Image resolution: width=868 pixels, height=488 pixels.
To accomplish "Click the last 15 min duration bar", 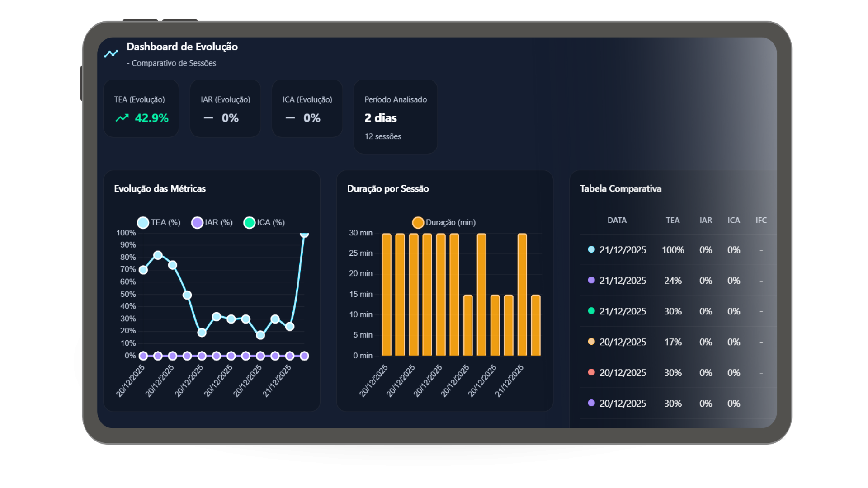I will (536, 325).
